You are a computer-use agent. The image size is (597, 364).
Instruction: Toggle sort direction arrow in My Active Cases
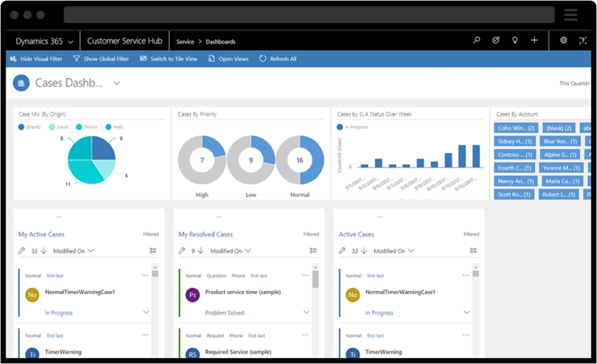[43, 250]
